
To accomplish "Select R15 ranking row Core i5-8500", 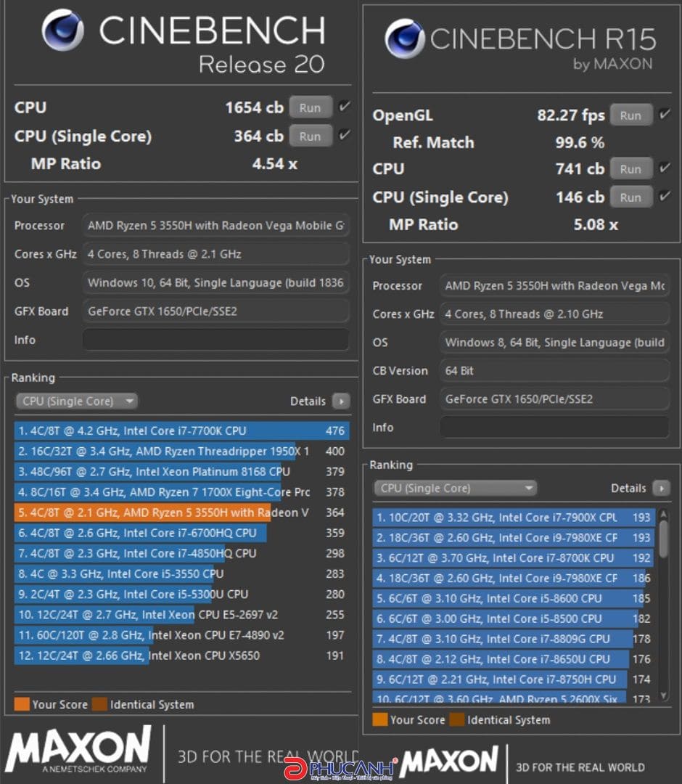I will [514, 618].
